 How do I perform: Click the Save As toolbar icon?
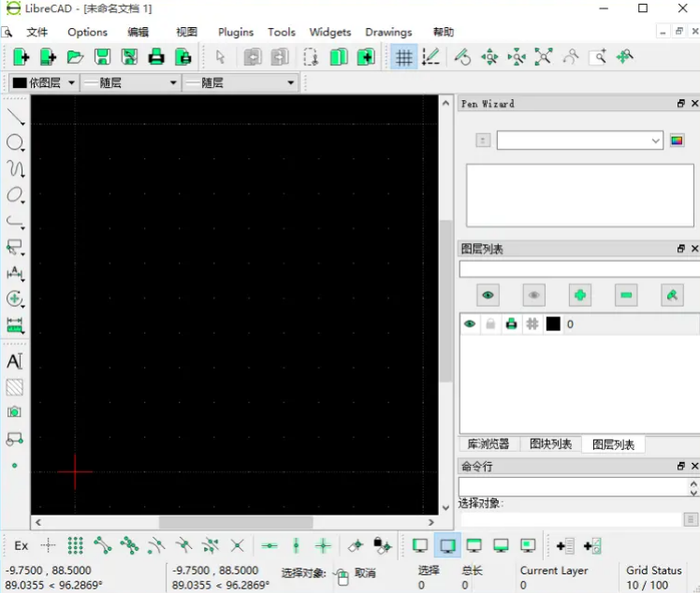129,57
